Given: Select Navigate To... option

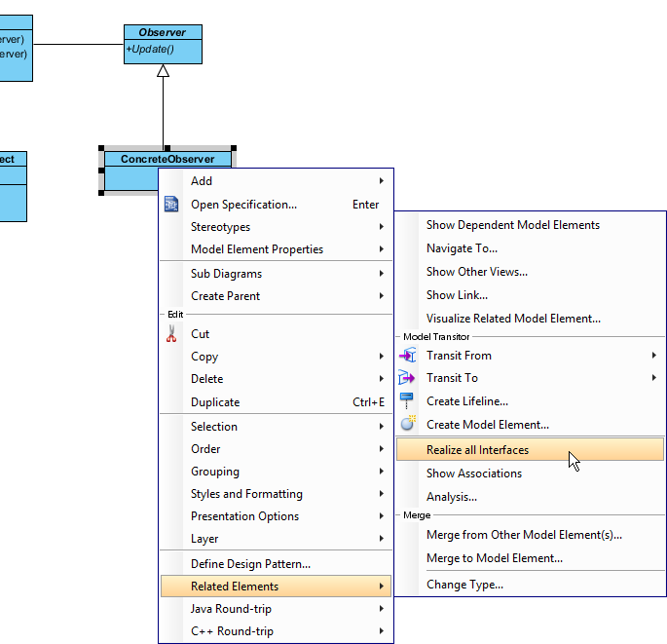Looking at the screenshot, I should point(530,248).
